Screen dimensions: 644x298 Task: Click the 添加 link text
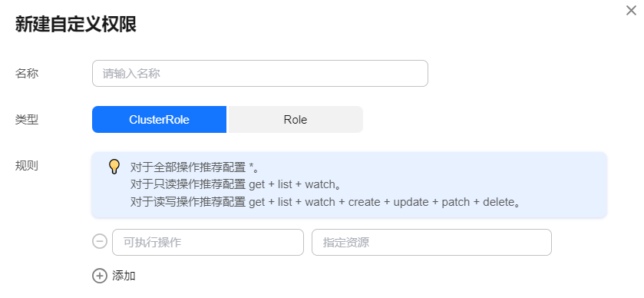click(124, 276)
